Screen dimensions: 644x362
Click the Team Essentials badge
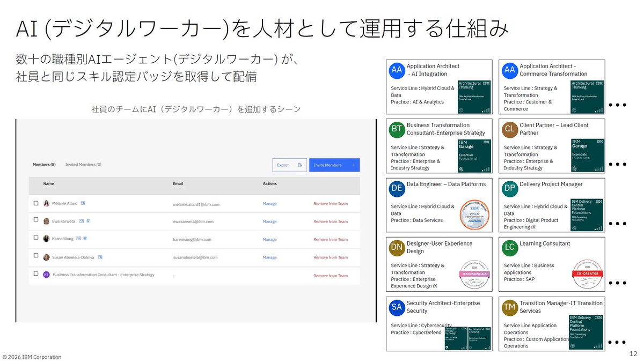(474, 275)
